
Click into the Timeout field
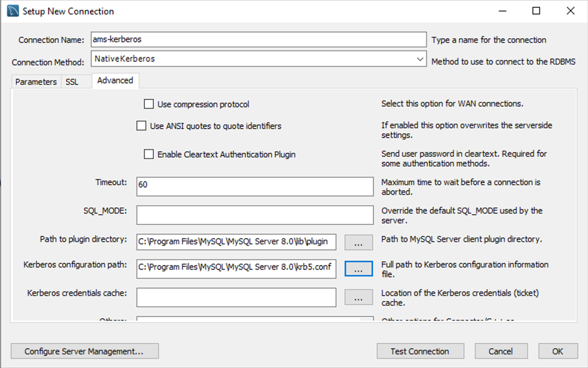tap(255, 187)
